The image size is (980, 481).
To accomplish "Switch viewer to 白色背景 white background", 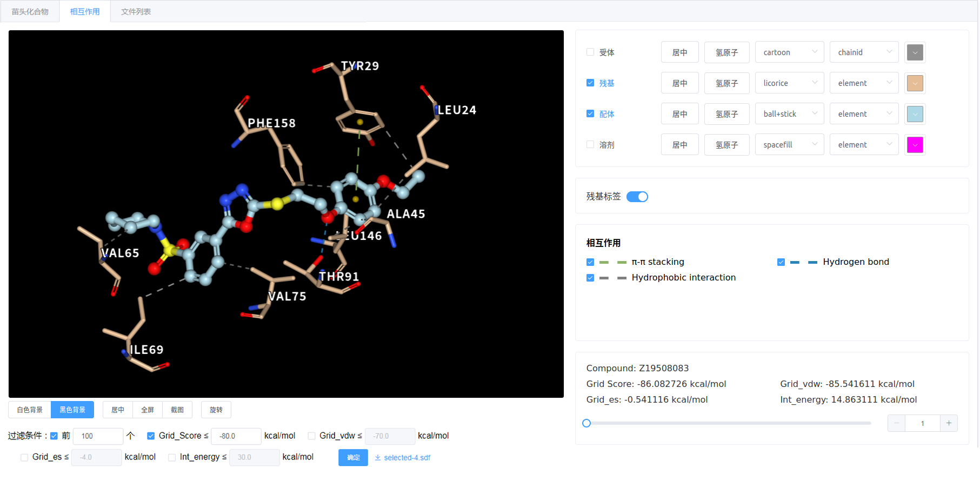I will (30, 410).
